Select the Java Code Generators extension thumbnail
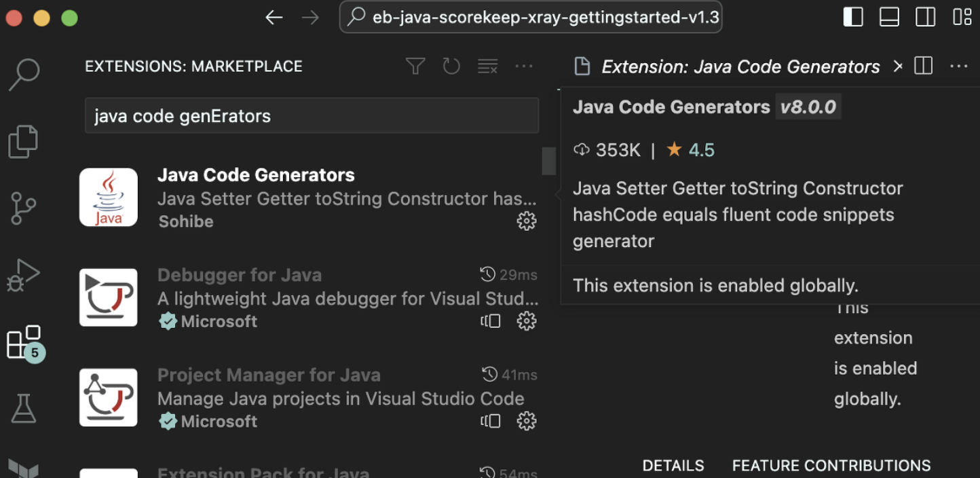 109,197
